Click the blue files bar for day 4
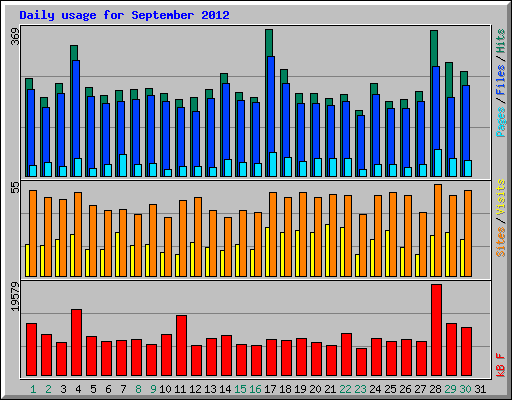Image resolution: width=512 pixels, height=400 pixels. pos(76,109)
